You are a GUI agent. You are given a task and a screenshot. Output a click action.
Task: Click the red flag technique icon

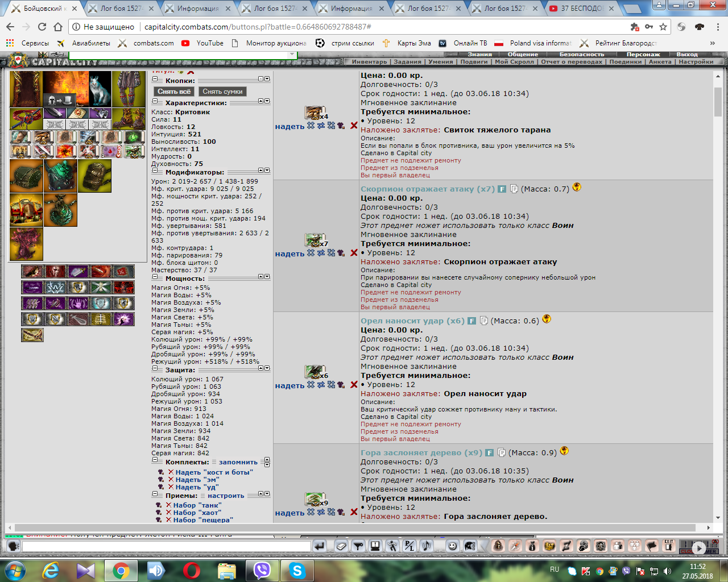tap(123, 272)
